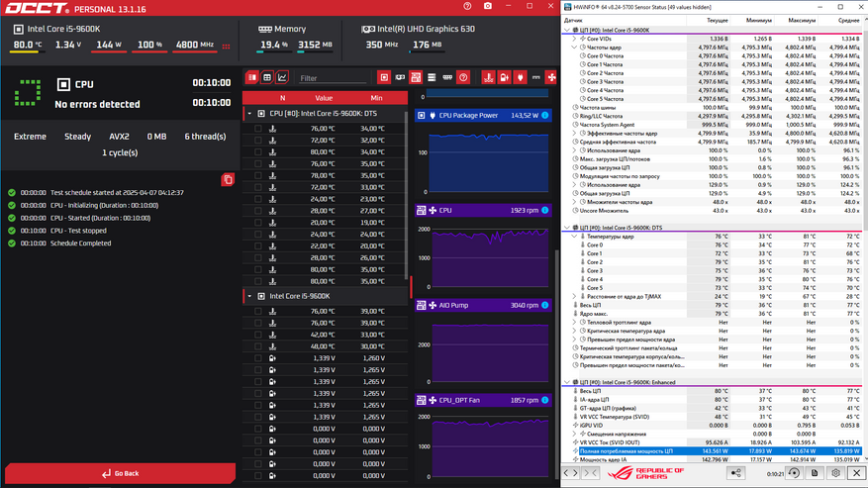
Task: Check the row with 22,00 °C and 20,00 °C min
Action: (x=258, y=245)
